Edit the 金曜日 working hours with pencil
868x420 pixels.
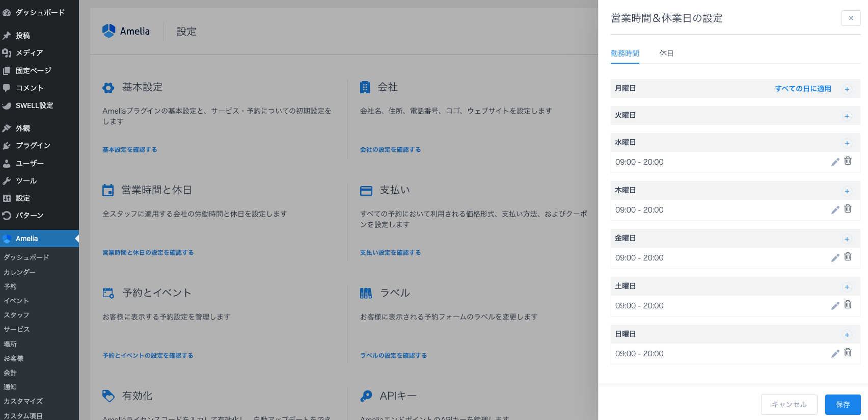(835, 258)
